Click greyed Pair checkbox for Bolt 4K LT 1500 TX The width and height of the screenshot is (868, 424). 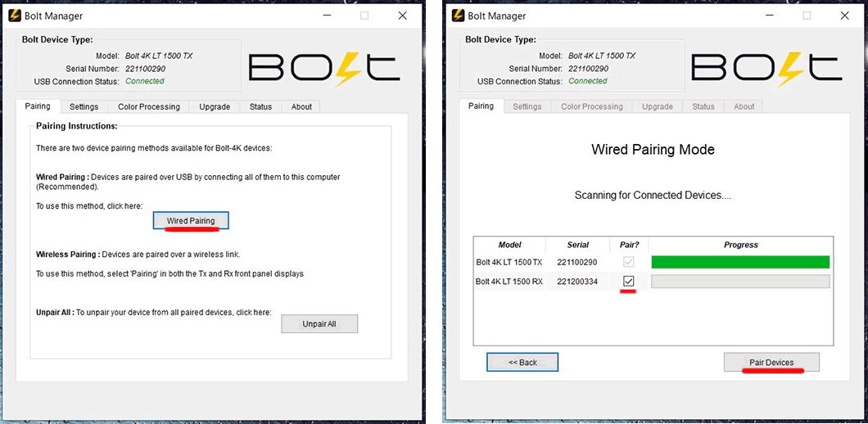point(628,262)
